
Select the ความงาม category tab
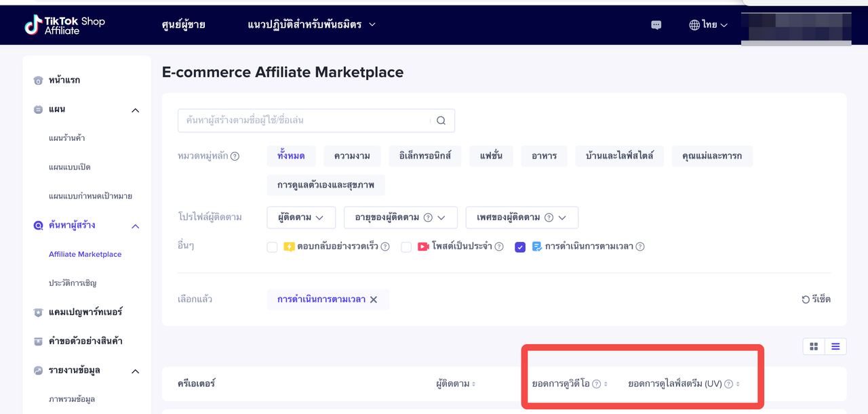[x=352, y=156]
